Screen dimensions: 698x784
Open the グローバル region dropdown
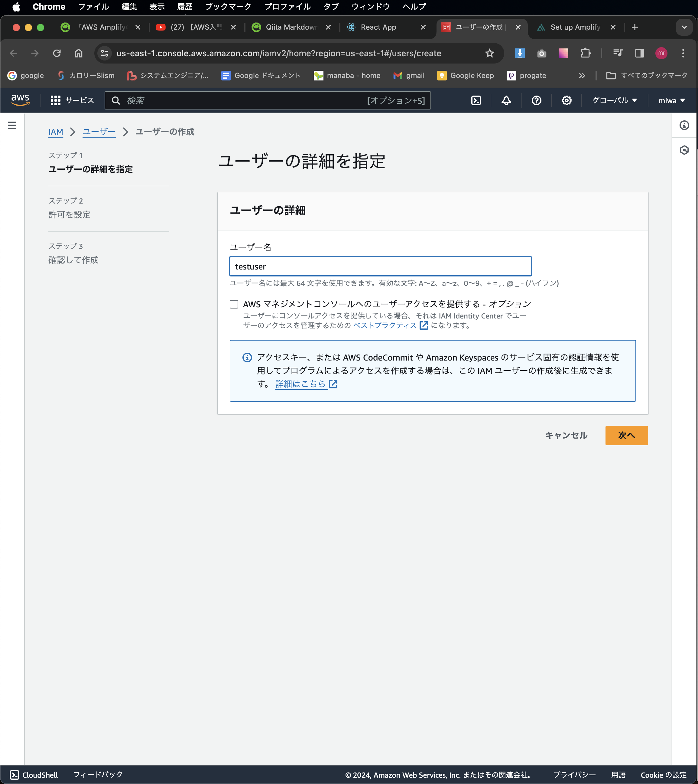pyautogui.click(x=614, y=100)
